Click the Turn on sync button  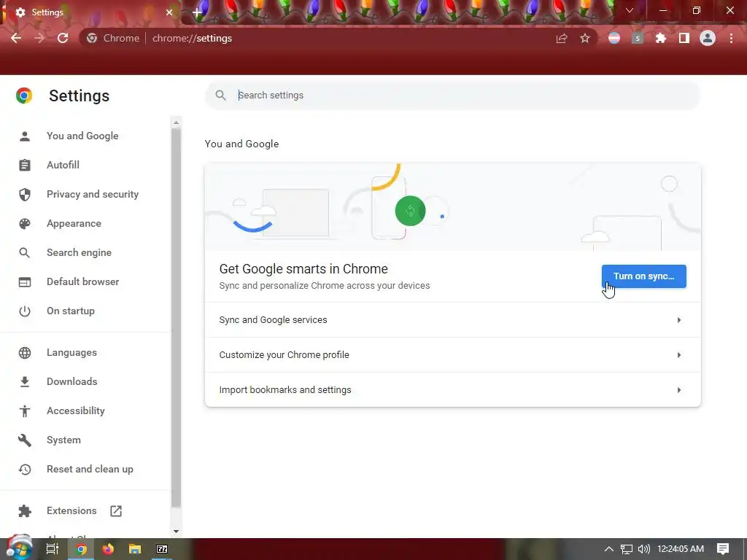click(x=643, y=276)
